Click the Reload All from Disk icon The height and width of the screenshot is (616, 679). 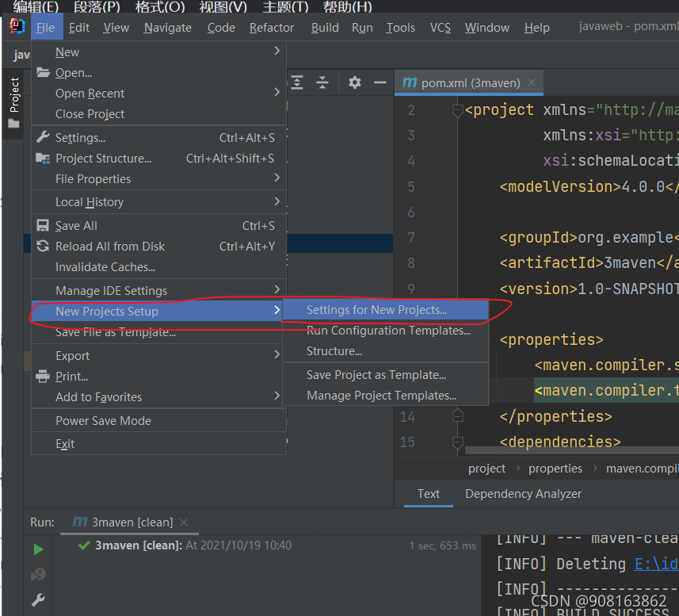point(43,246)
